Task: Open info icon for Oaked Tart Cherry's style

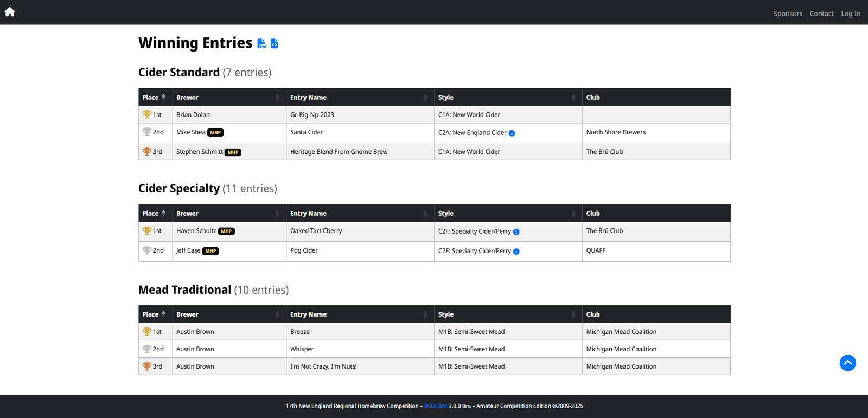Action: (516, 232)
